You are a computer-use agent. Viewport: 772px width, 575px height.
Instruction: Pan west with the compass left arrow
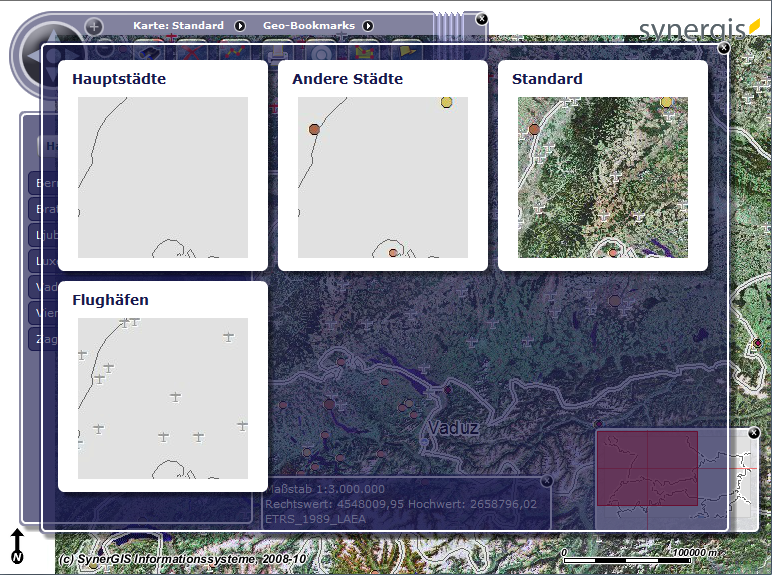[x=33, y=56]
